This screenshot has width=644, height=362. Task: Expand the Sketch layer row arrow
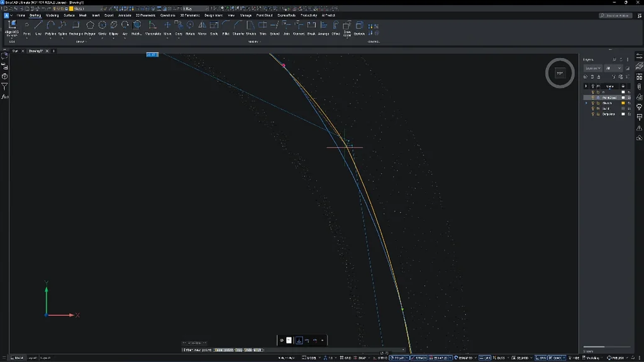(586, 103)
